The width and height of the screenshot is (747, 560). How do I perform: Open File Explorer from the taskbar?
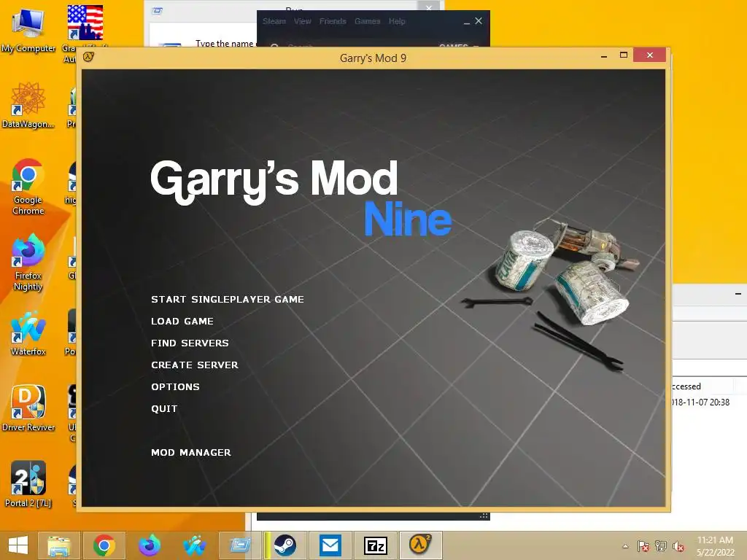click(x=59, y=545)
